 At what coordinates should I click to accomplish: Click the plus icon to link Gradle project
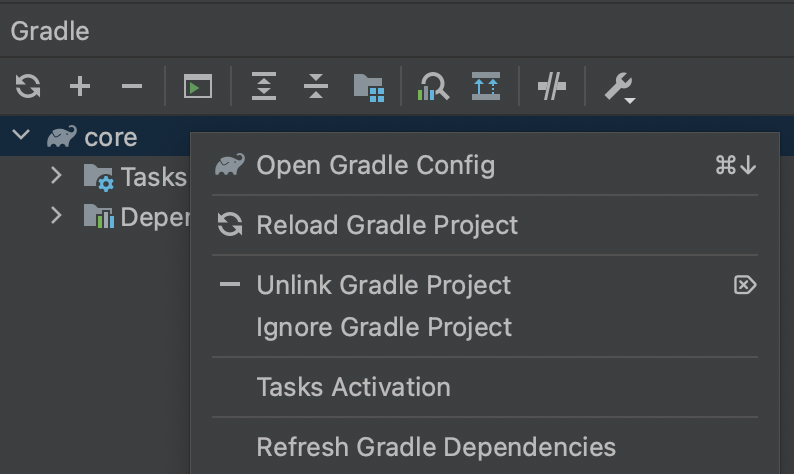click(80, 86)
